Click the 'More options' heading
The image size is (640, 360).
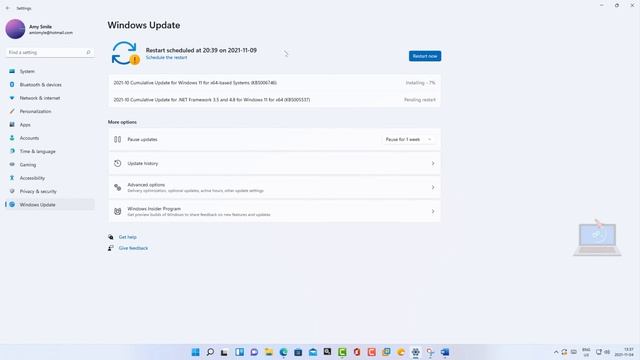[x=122, y=122]
